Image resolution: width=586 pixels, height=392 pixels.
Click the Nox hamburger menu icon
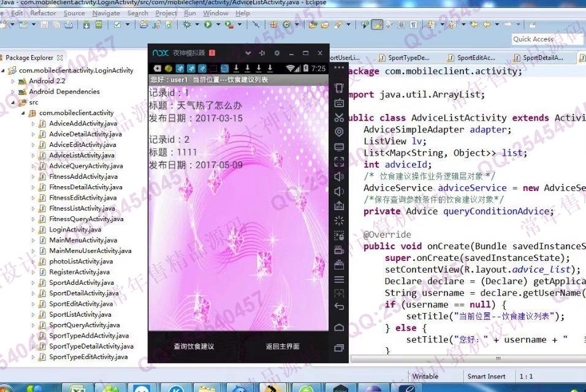(339, 280)
